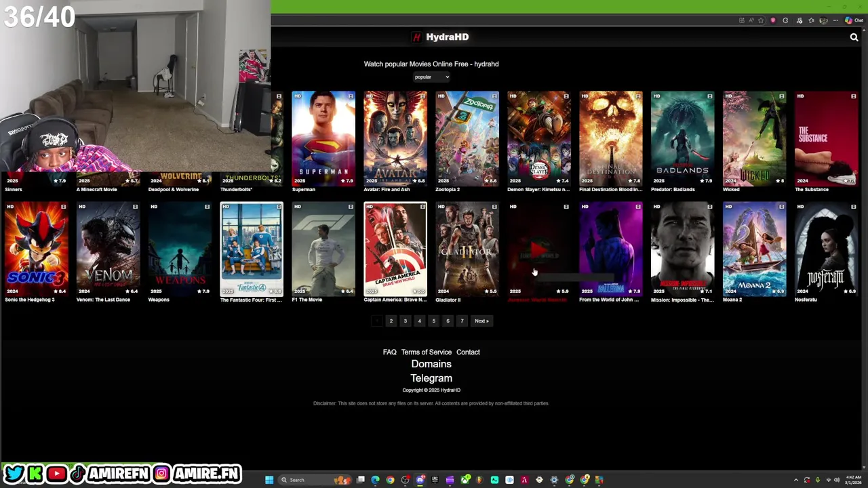Go to page 7 of movies
This screenshot has height=488, width=868.
(462, 321)
